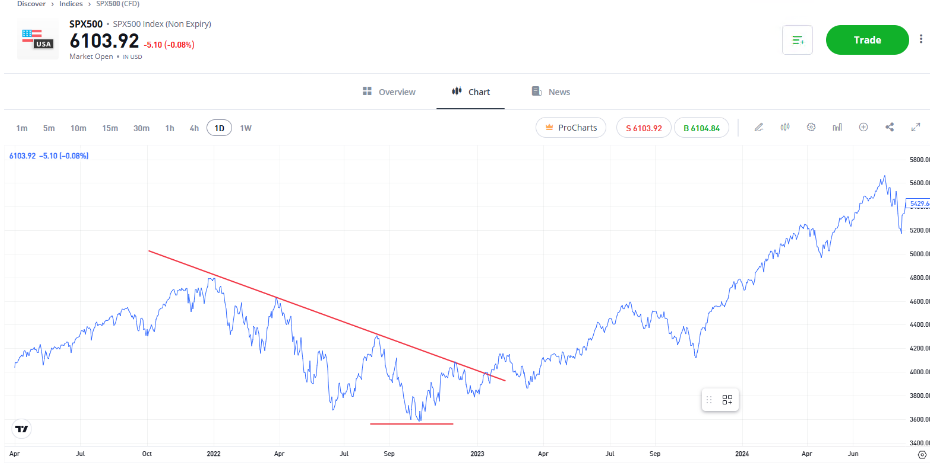
Task: Open the indicators bar-chart icon
Action: click(x=837, y=127)
